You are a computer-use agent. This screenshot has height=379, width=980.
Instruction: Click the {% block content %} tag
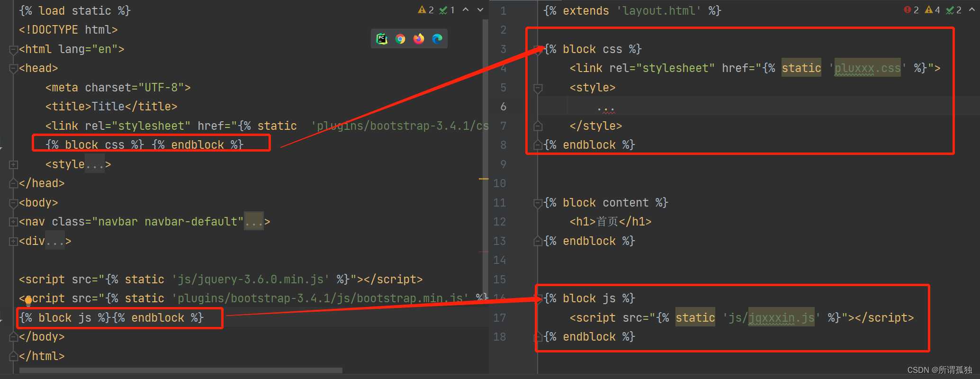click(x=606, y=203)
